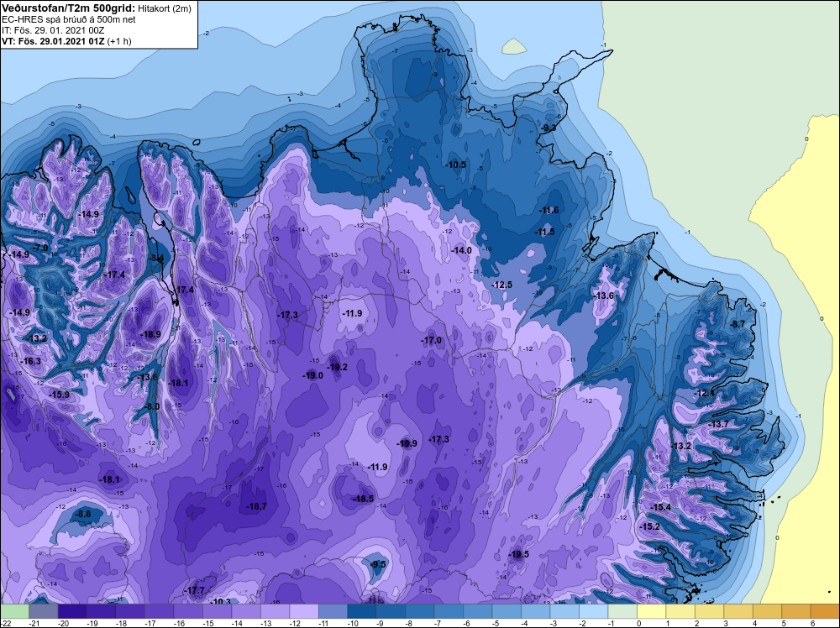Select the -15.4 temperature label
Viewport: 840px width, 628px height.
660,507
